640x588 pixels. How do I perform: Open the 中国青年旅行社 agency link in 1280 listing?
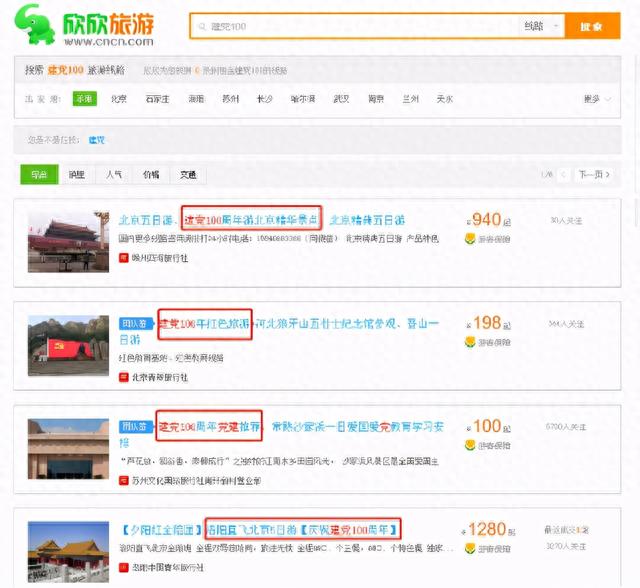tap(167, 567)
